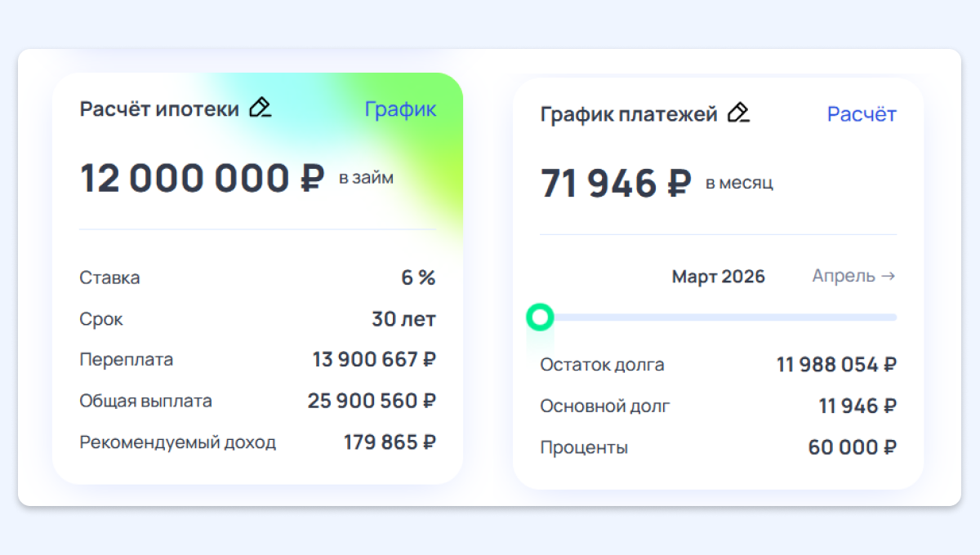Click the 30 лет term value
This screenshot has width=980, height=555.
pos(403,319)
